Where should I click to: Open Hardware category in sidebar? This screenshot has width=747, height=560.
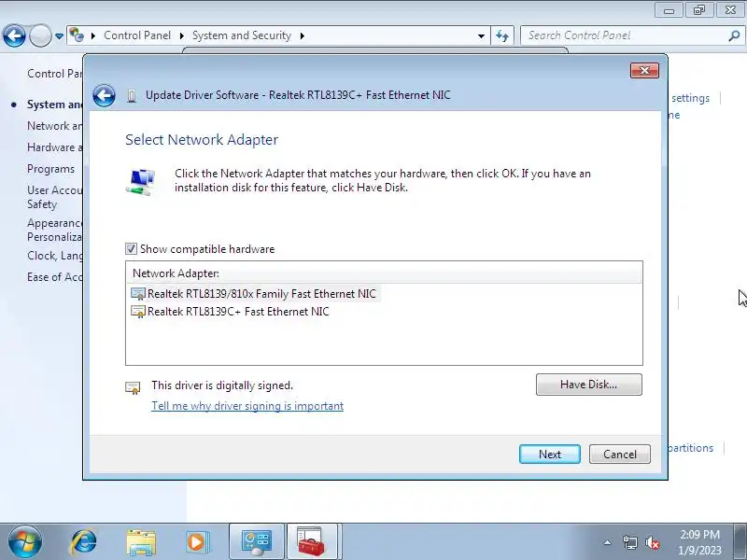click(55, 147)
